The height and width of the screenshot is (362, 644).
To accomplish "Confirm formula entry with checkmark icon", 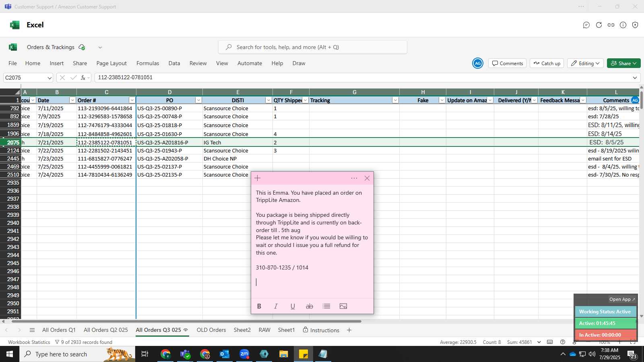I will coord(73,78).
